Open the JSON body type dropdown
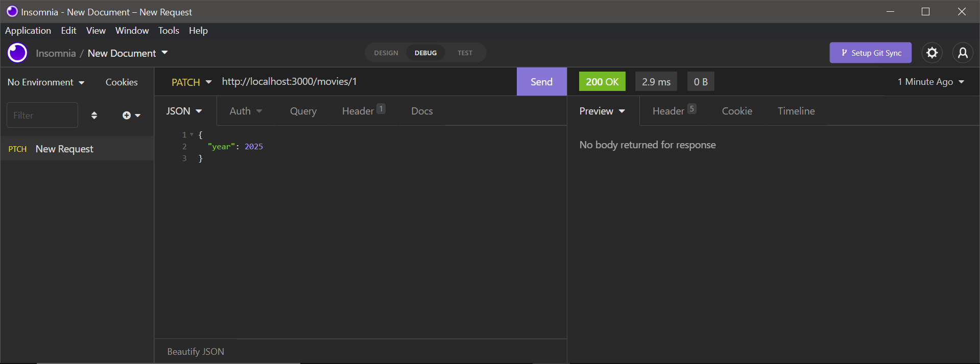This screenshot has width=980, height=364. click(x=184, y=111)
